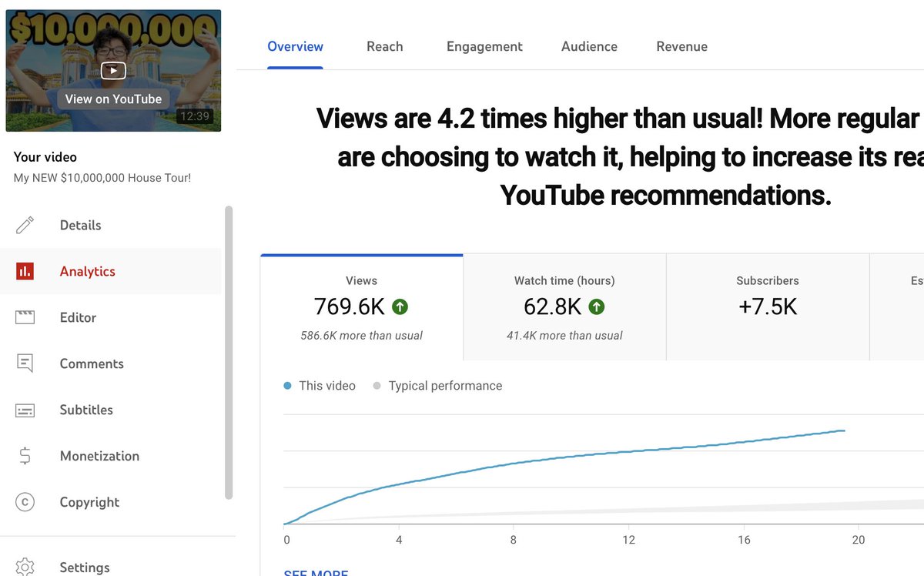Select the Views metric card
This screenshot has width=924, height=576.
click(x=362, y=307)
